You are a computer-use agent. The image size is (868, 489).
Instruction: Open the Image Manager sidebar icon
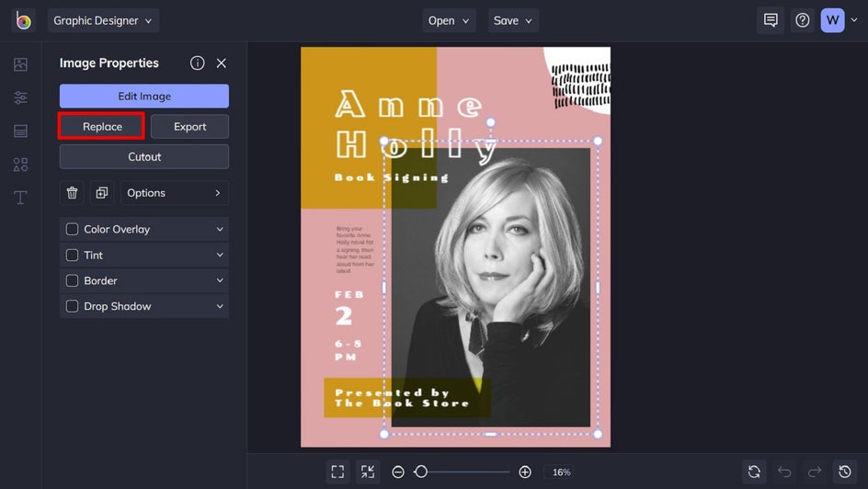tap(20, 64)
